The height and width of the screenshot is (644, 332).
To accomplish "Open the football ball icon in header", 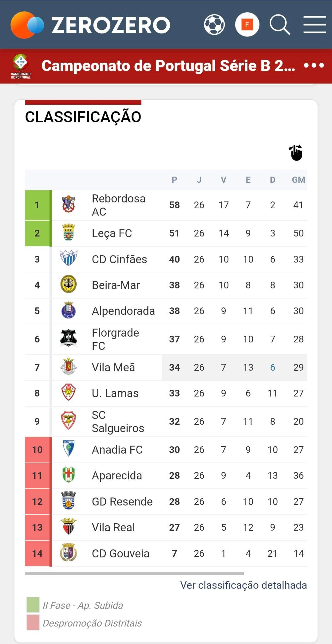I will coord(214,25).
